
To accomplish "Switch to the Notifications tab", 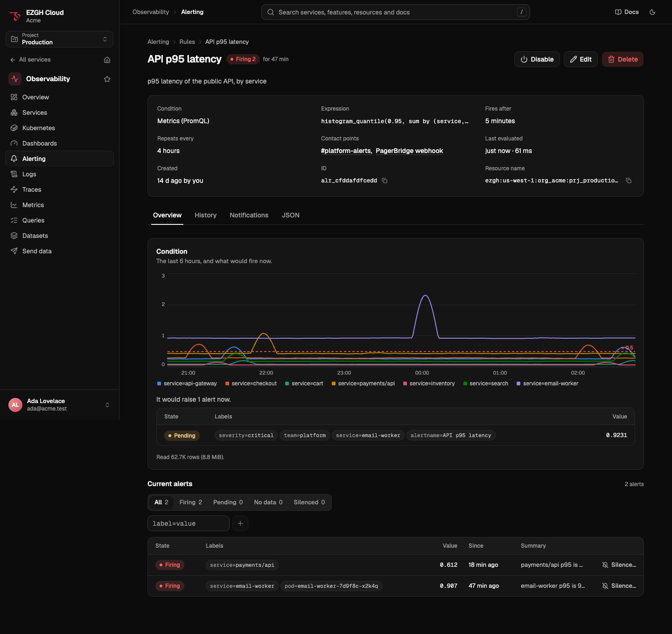I will point(249,215).
